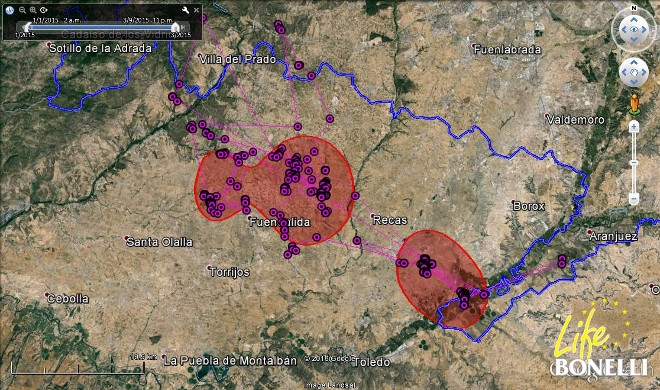Image resolution: width=660 pixels, height=390 pixels.
Task: Click the zoom slider handle
Action: (634, 162)
